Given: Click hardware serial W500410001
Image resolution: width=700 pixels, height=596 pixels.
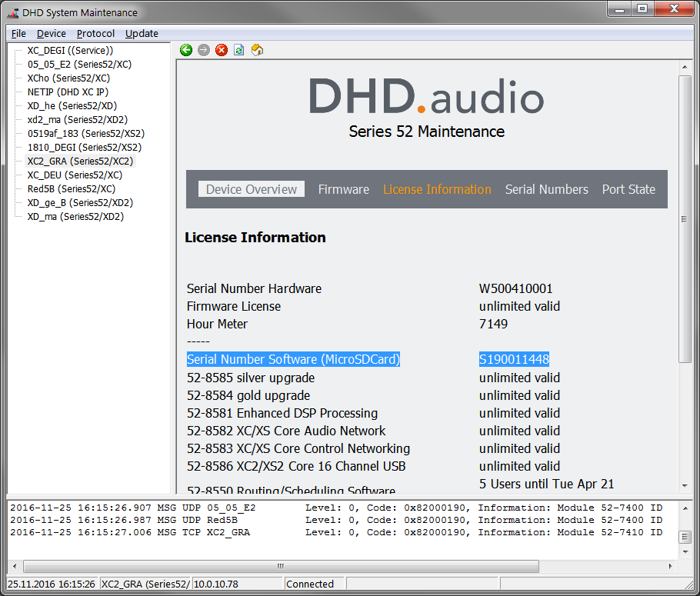Looking at the screenshot, I should coord(515,289).
